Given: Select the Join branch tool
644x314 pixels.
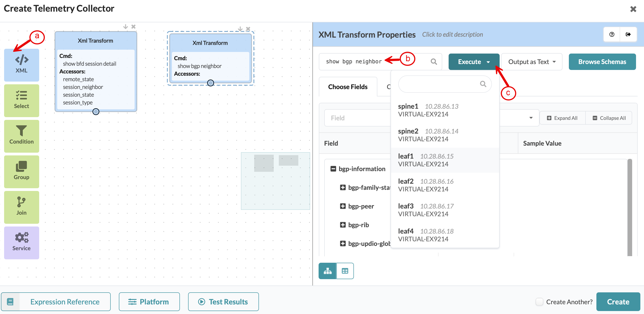Looking at the screenshot, I should pyautogui.click(x=21, y=207).
